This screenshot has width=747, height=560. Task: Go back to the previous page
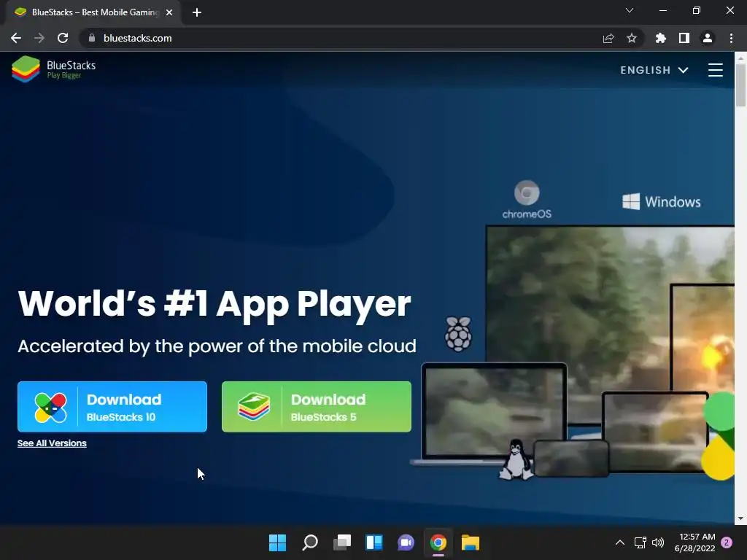(16, 38)
